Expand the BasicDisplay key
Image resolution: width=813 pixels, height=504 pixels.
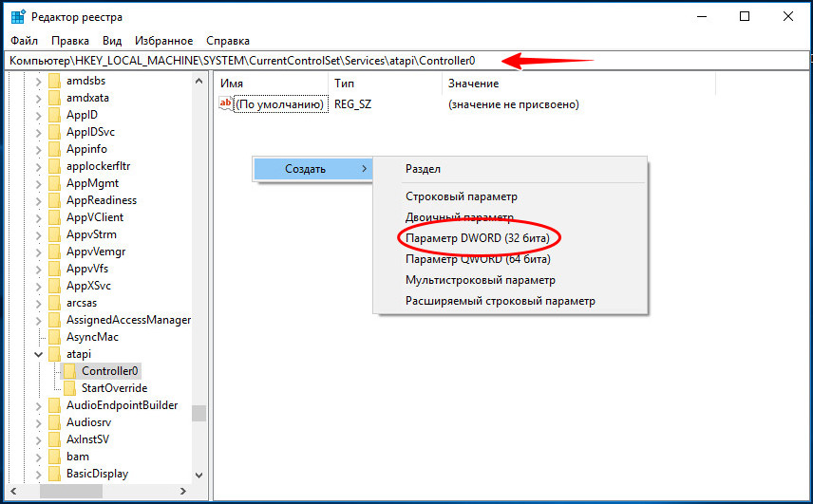38,475
